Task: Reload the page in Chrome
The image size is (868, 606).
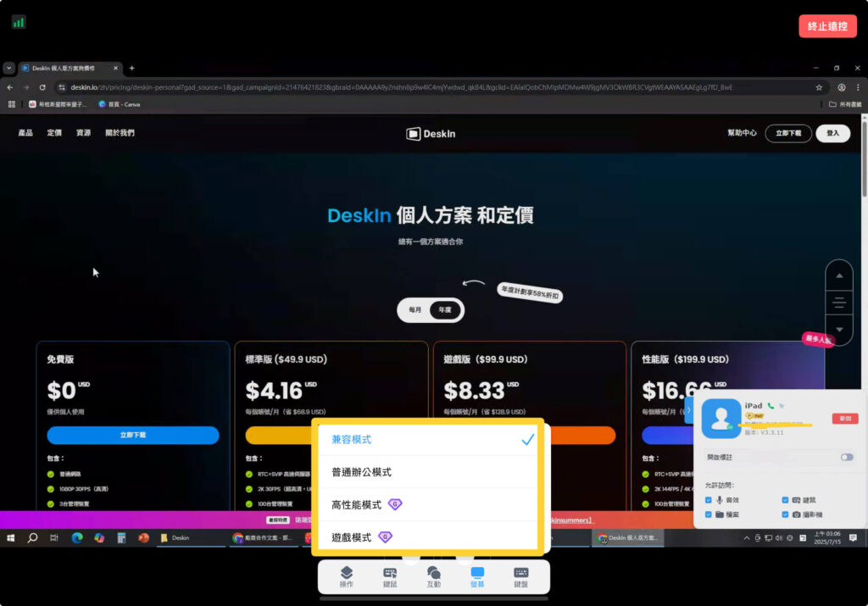Action: coord(42,87)
